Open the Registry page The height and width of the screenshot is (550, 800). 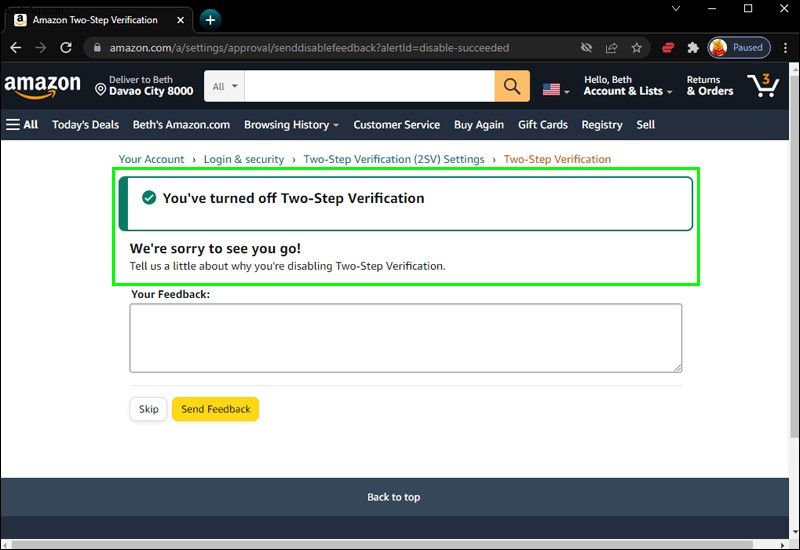(602, 125)
